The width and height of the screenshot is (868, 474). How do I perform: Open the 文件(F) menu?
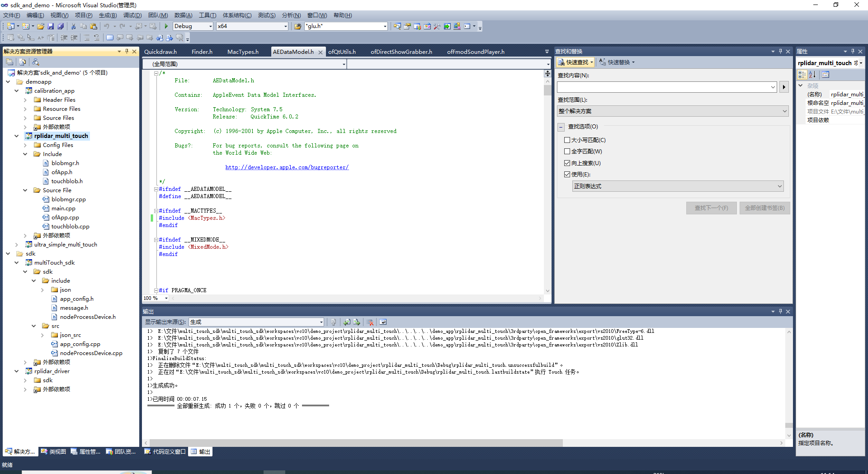(x=12, y=15)
